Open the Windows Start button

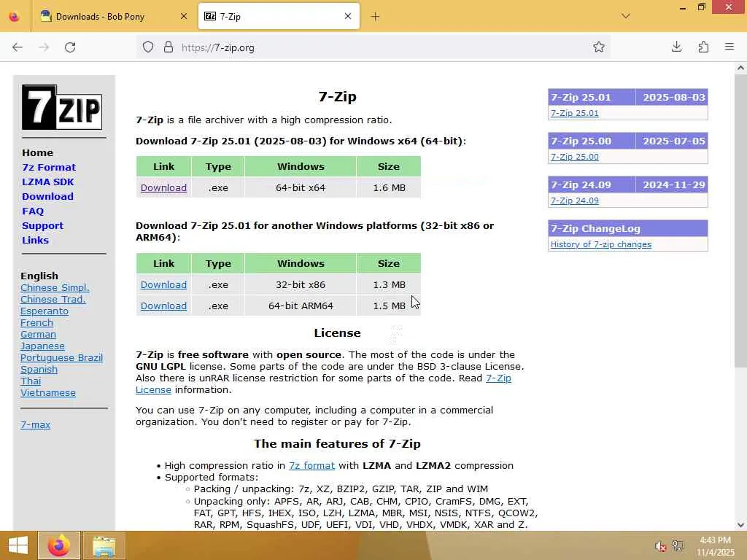[x=18, y=545]
